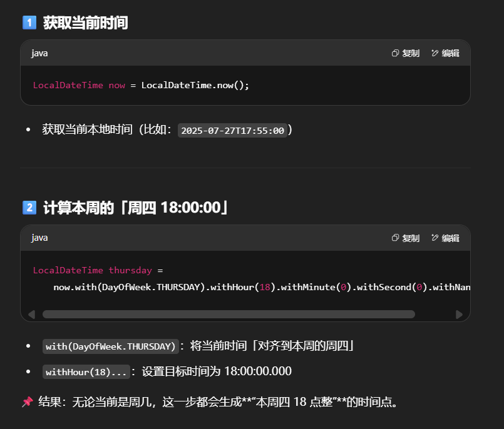Click the horizontal scrollbar thumb in second code block
The image size is (504, 429).
(229, 315)
